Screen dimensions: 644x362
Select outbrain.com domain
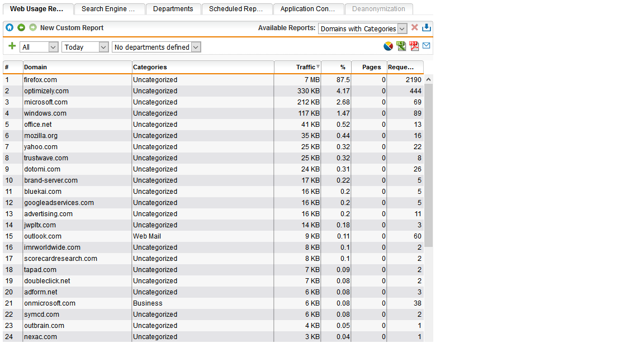(x=44, y=326)
